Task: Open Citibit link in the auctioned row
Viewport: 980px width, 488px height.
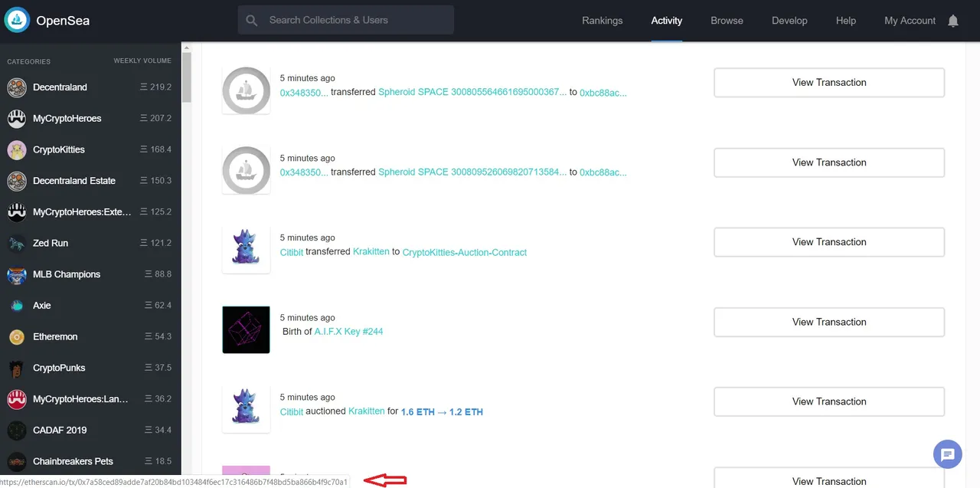Action: 292,411
